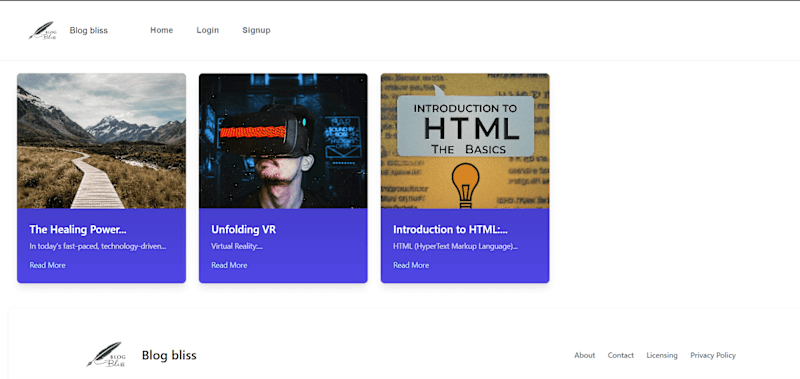Click The Healing Power... card title
800x379 pixels.
pyautogui.click(x=78, y=230)
